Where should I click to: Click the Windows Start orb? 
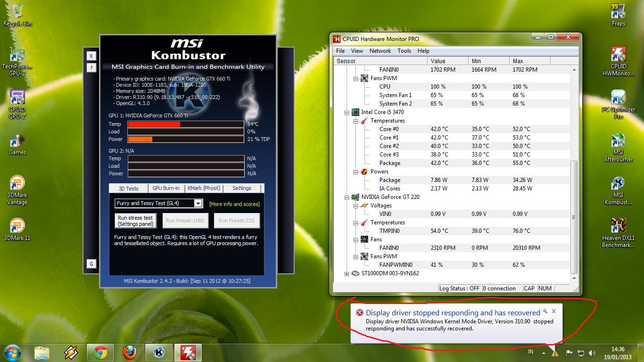click(12, 352)
